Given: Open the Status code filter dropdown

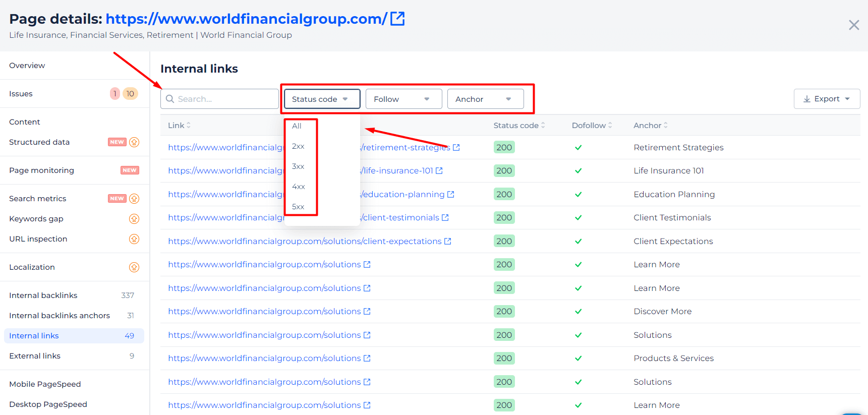Looking at the screenshot, I should pos(322,99).
